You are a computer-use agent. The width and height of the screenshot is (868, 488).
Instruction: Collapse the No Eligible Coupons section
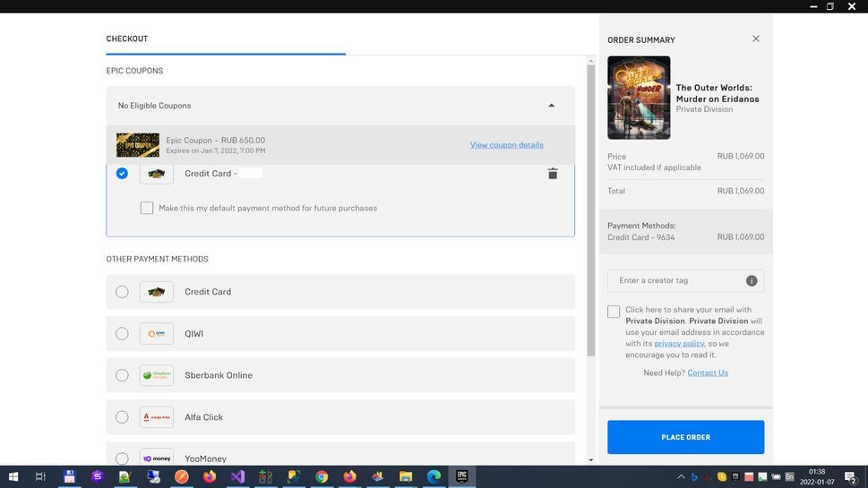(551, 106)
